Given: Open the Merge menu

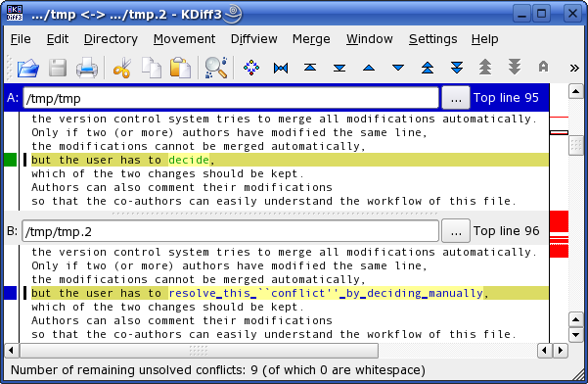Looking at the screenshot, I should pyautogui.click(x=311, y=39).
